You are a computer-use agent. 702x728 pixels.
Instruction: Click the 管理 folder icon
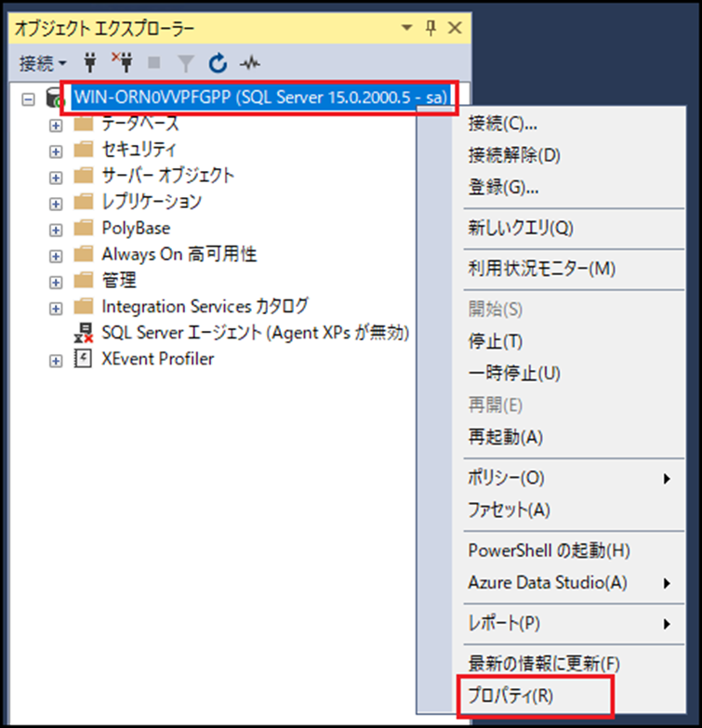[x=84, y=280]
